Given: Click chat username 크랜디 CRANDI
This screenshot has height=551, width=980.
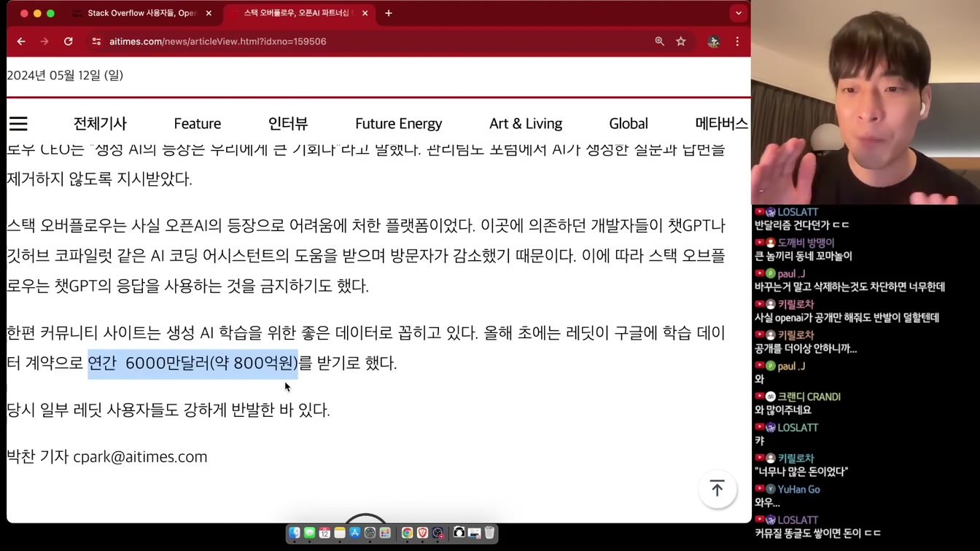Looking at the screenshot, I should pyautogui.click(x=809, y=396).
